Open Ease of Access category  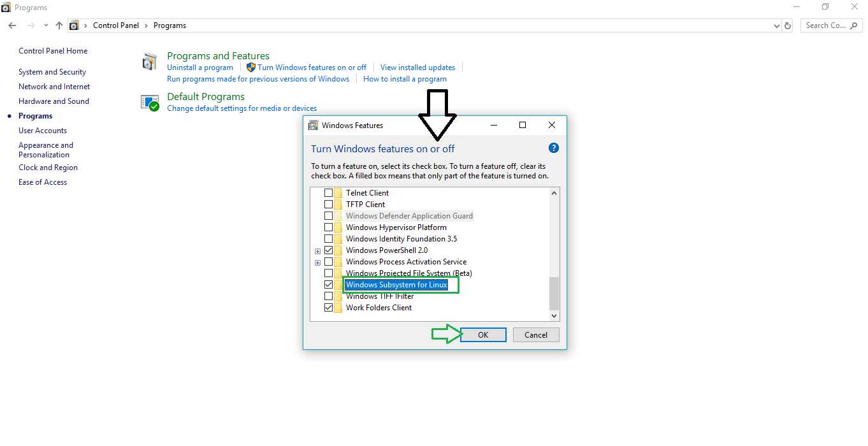(43, 182)
